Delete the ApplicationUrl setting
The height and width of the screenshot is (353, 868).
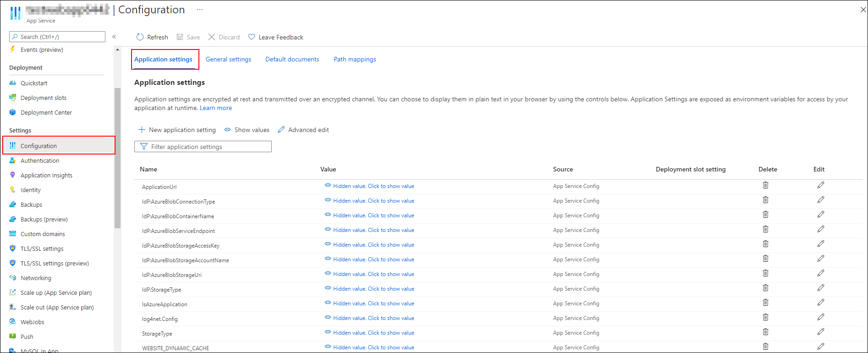[765, 185]
